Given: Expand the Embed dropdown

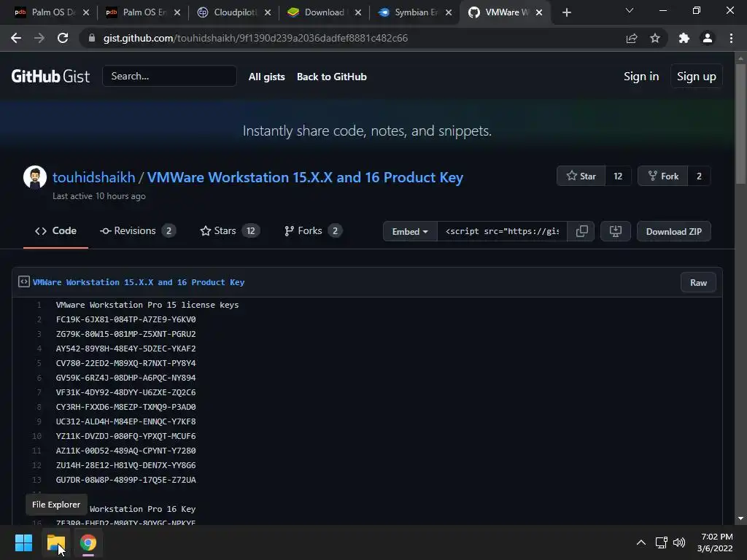Looking at the screenshot, I should tap(410, 231).
